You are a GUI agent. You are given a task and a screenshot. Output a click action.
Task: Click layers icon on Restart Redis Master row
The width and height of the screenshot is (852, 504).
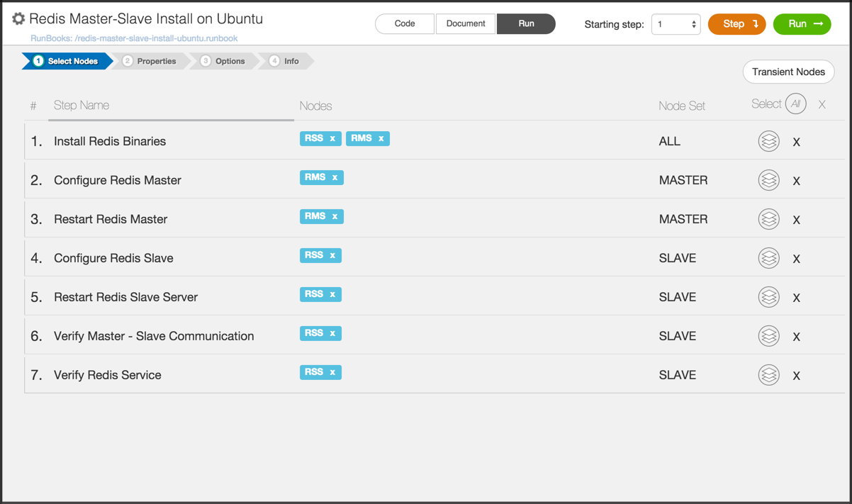768,219
